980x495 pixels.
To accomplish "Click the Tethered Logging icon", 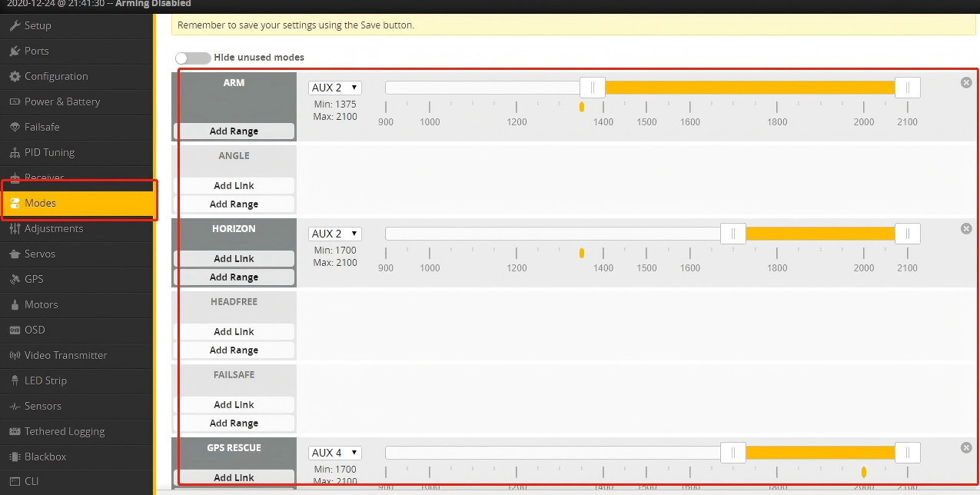I will point(15,431).
